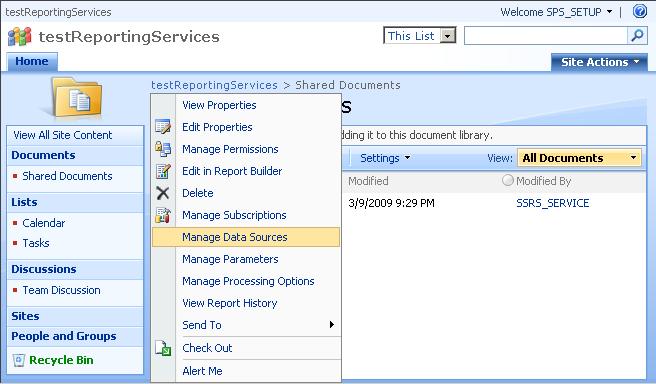Open View All Site Content link
Viewport: 656px width, 384px height.
(x=63, y=135)
